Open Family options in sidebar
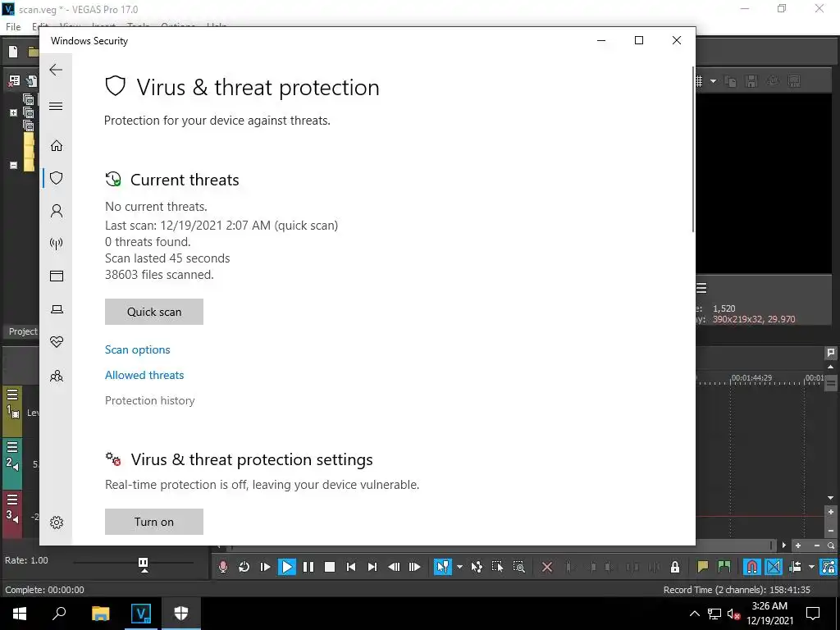The image size is (840, 630). click(57, 376)
